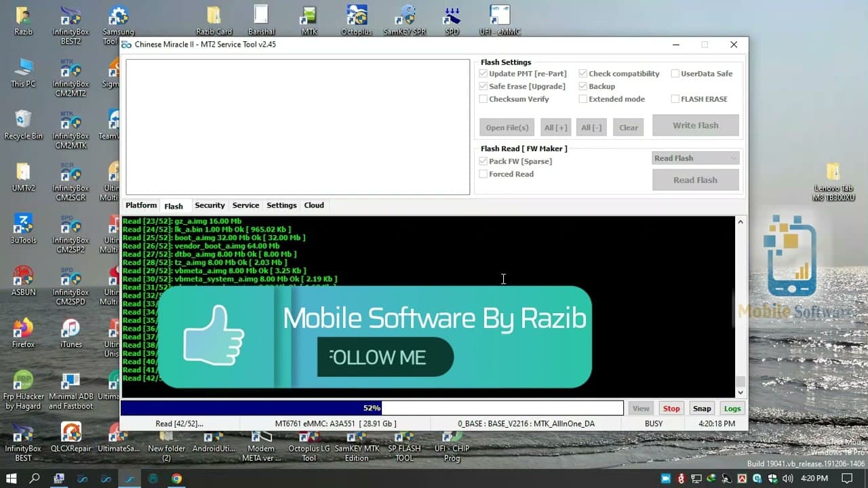Enable UserData Safe checkbox
The image size is (868, 488).
[x=701, y=74]
